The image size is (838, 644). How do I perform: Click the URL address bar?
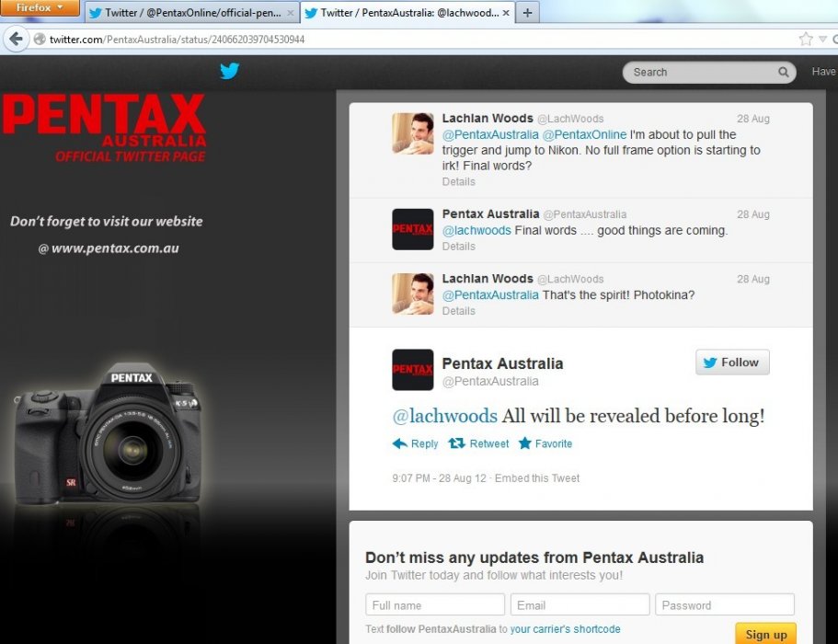[x=414, y=40]
